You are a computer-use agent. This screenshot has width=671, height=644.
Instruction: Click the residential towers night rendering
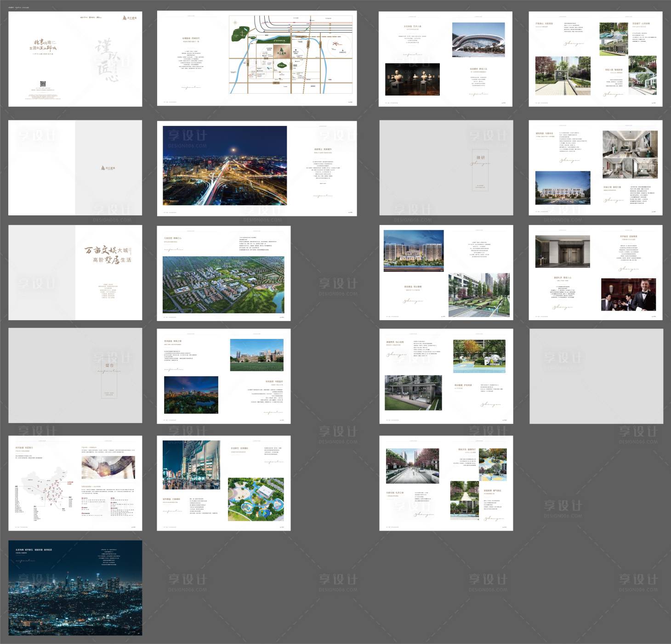(414, 251)
